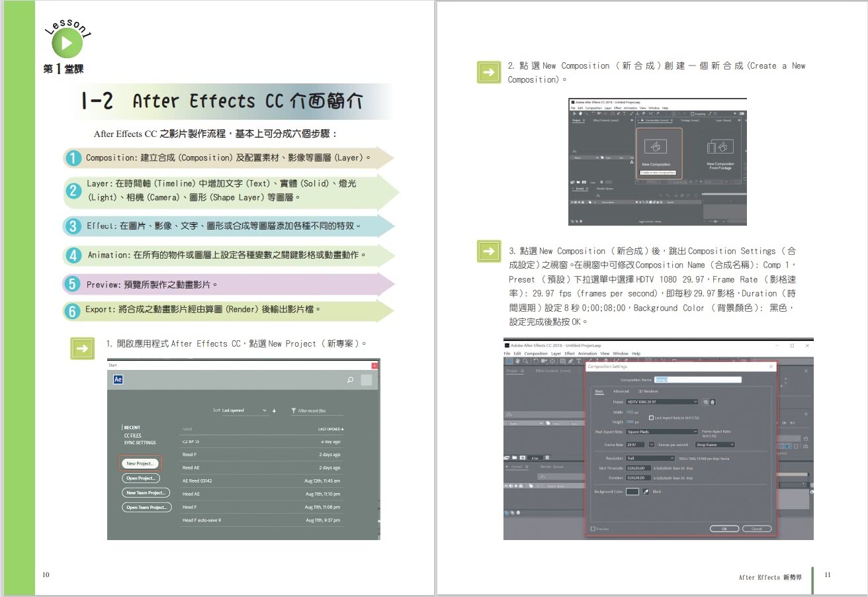868x597 pixels.
Task: Click OK in Composition Settings
Action: point(724,529)
